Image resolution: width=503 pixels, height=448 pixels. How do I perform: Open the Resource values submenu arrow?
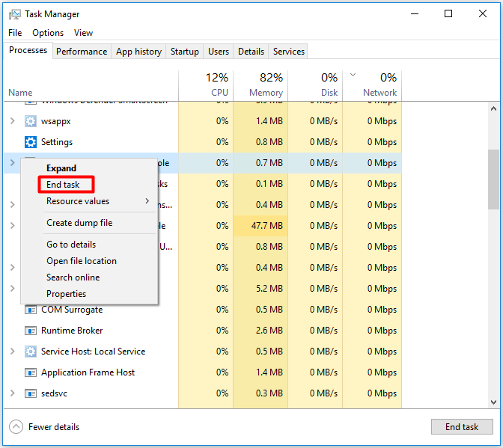click(x=147, y=201)
